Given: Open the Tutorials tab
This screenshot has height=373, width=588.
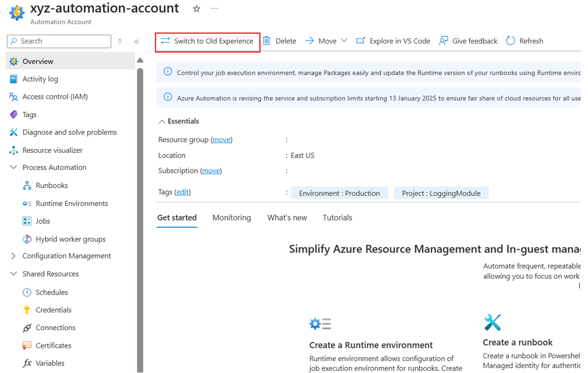Looking at the screenshot, I should (337, 217).
